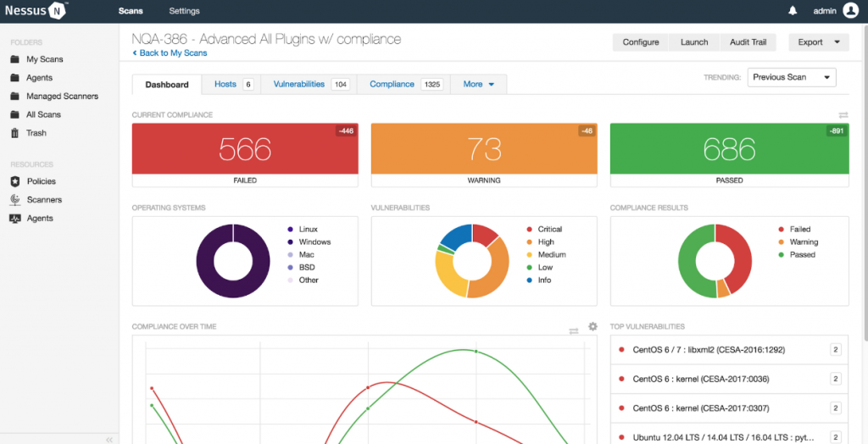Click the Agents monitor icon under Resources

click(x=15, y=218)
